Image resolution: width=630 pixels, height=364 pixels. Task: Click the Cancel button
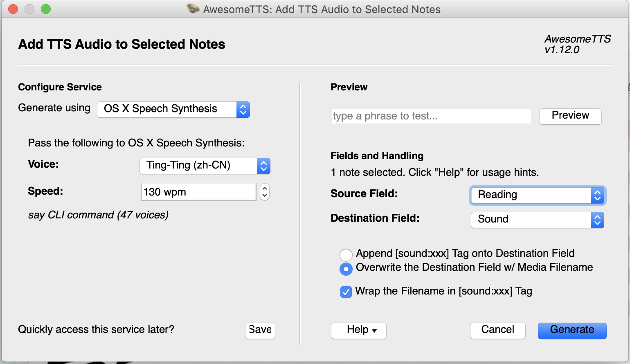[497, 330]
